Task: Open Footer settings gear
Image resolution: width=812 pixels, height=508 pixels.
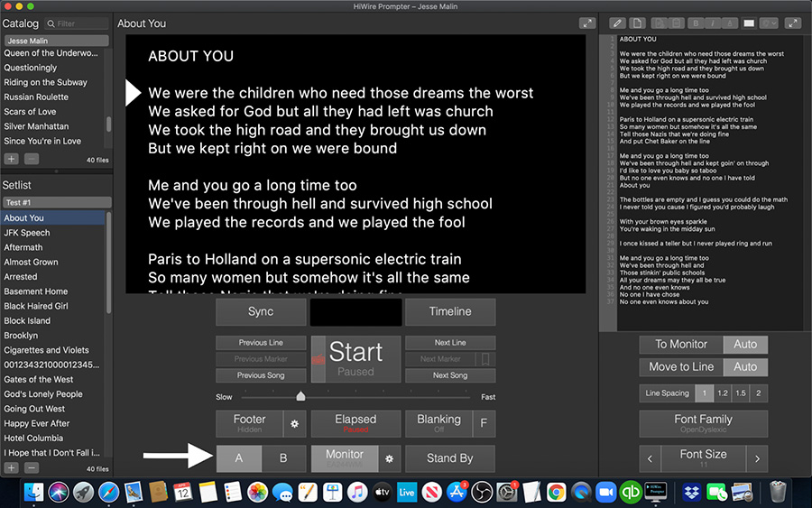Action: (295, 423)
